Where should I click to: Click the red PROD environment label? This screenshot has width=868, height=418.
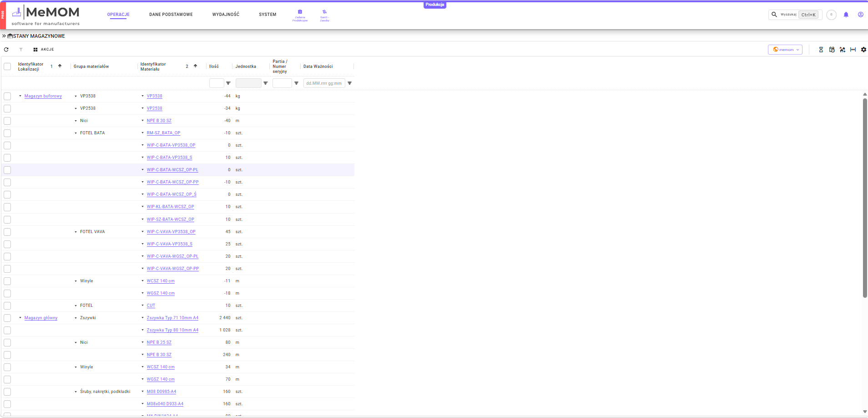(2, 15)
